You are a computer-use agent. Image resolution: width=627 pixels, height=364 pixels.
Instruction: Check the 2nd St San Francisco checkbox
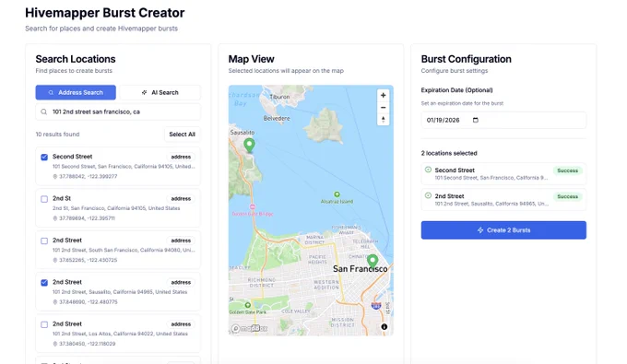coord(44,199)
